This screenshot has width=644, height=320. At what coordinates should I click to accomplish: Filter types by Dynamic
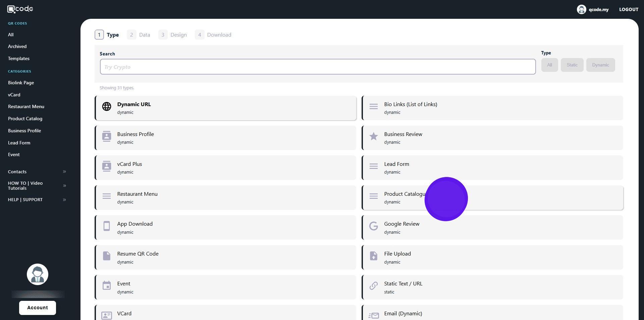coord(600,65)
